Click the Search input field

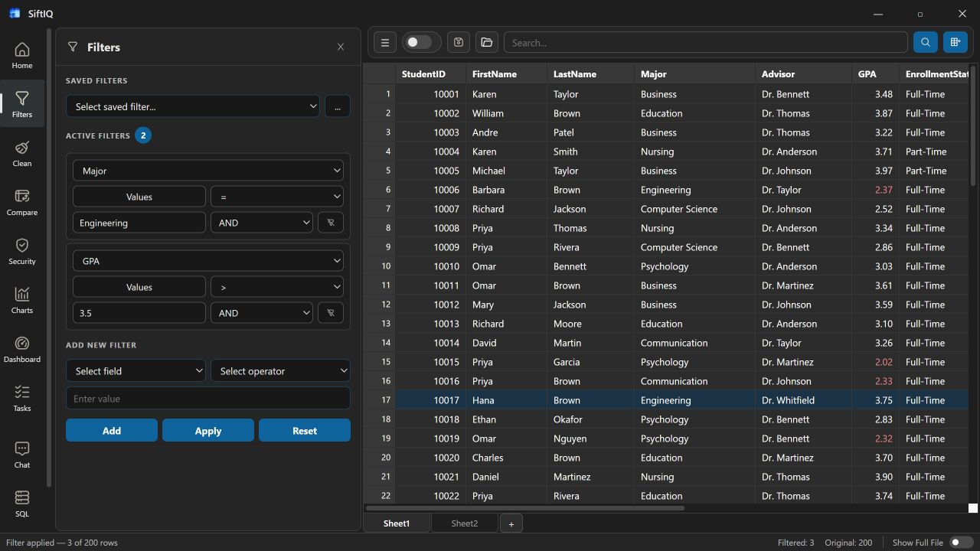705,43
